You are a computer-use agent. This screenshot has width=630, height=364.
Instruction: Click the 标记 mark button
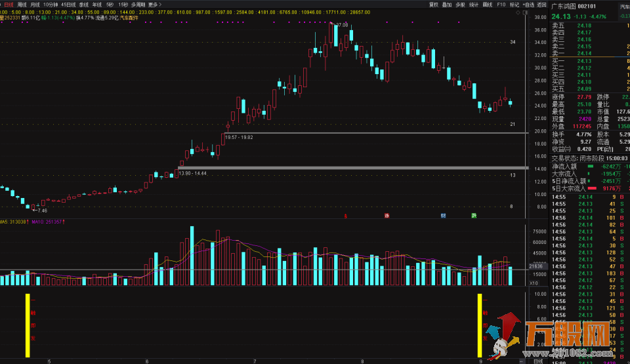pos(514,5)
